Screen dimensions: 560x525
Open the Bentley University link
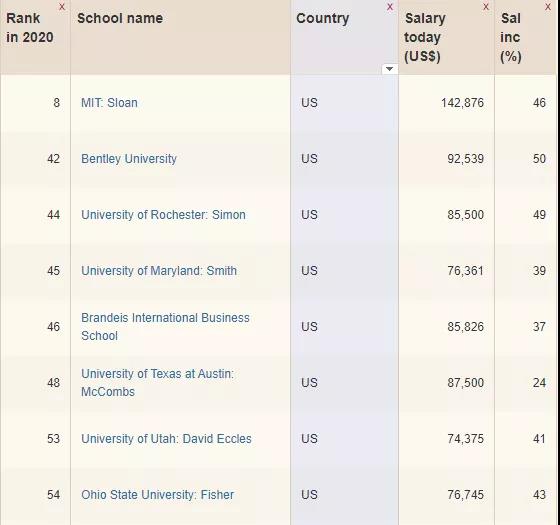tap(129, 159)
